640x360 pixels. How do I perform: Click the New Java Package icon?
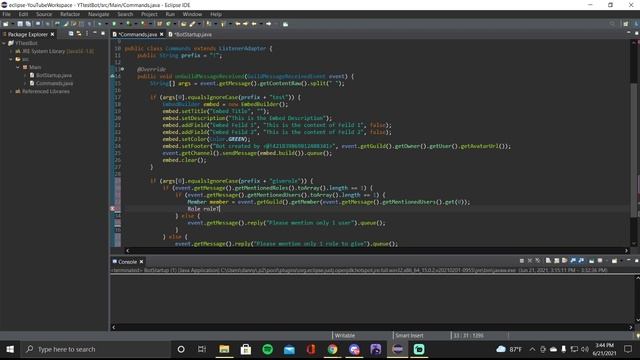pos(159,24)
